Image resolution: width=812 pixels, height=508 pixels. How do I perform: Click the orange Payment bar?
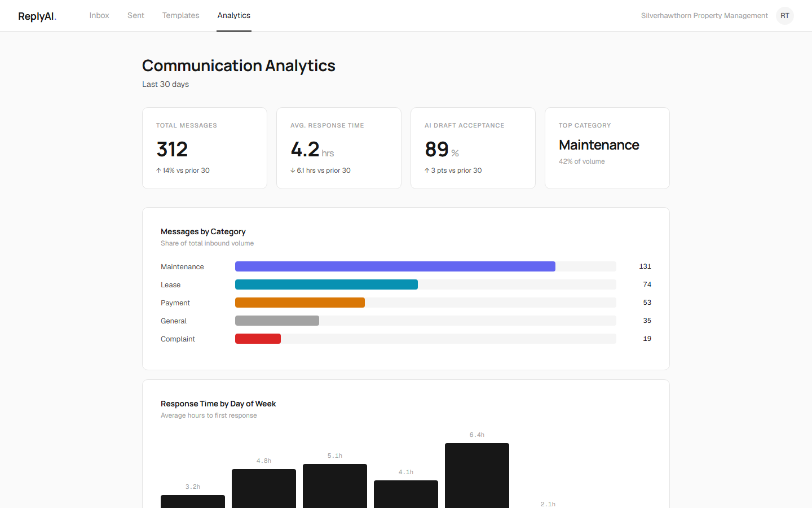(300, 303)
